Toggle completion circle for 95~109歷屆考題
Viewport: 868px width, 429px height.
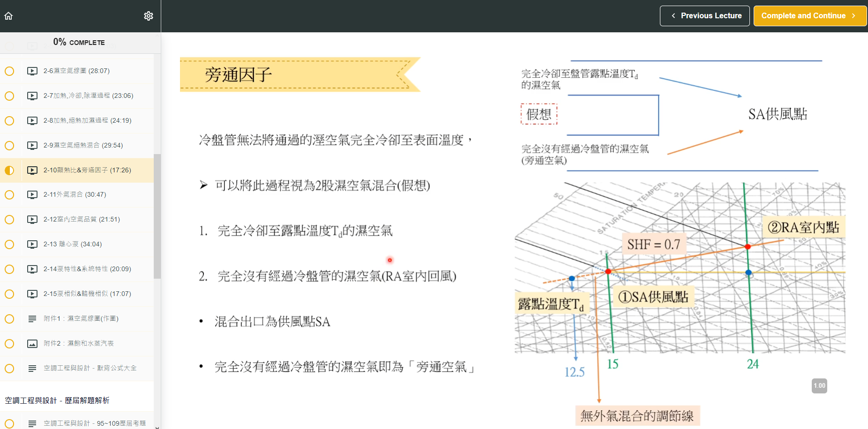click(9, 423)
